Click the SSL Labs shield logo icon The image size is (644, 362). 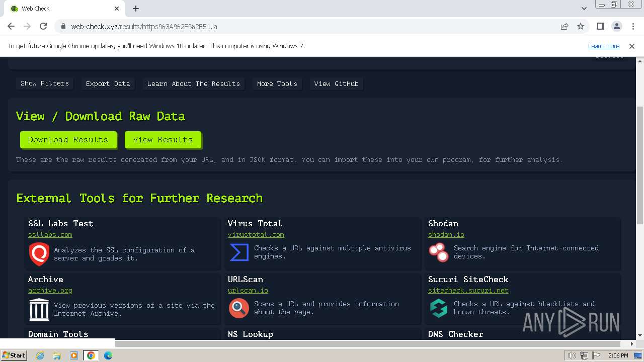point(39,254)
